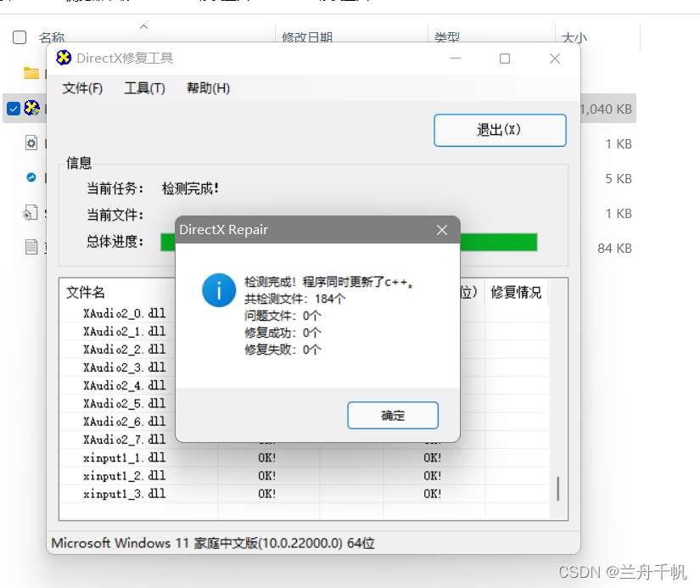
Task: Select the xinput1_1.dll row
Action: click(305, 457)
